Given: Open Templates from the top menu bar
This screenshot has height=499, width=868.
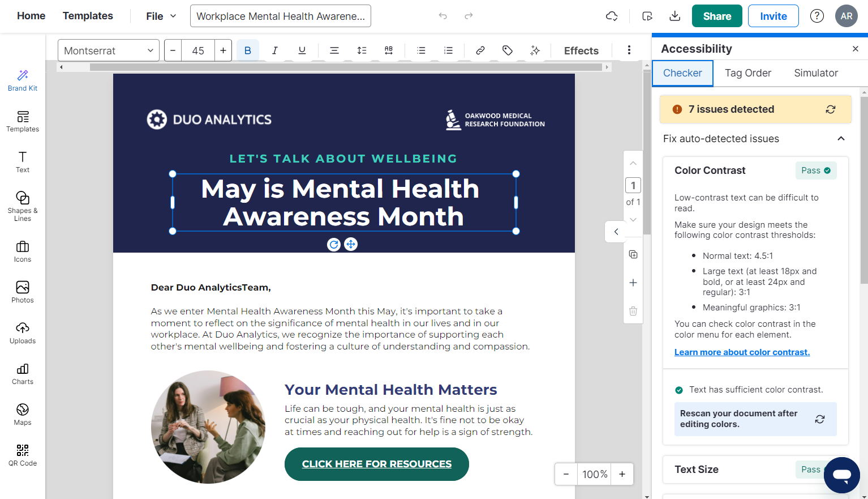Looking at the screenshot, I should pyautogui.click(x=88, y=16).
